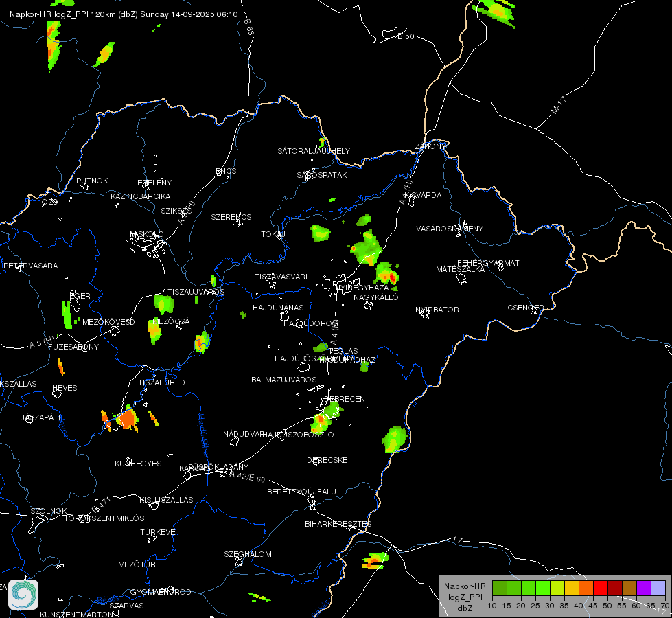
Task: Click the BIHARKERESZTES label
Action: tap(338, 524)
